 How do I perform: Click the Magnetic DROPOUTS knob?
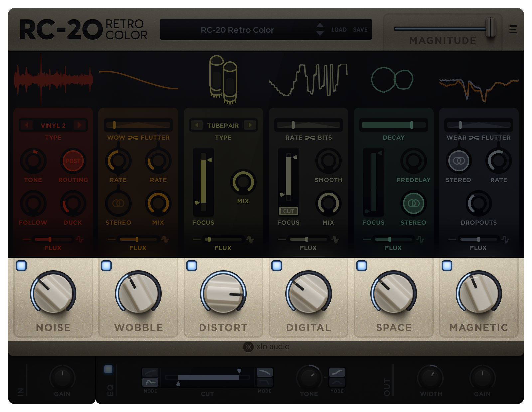pos(479,203)
